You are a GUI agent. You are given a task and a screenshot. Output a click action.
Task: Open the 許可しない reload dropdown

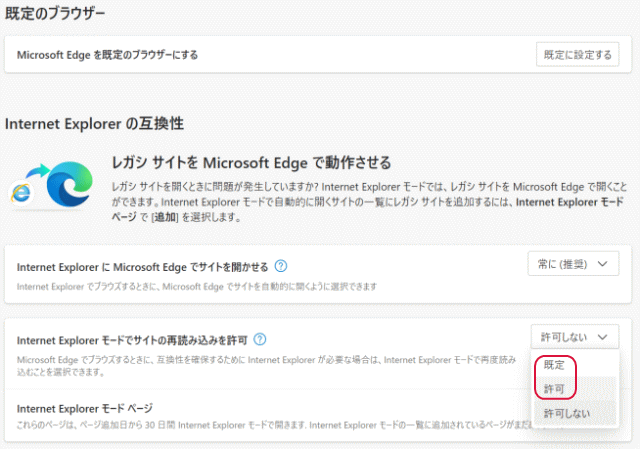(575, 337)
